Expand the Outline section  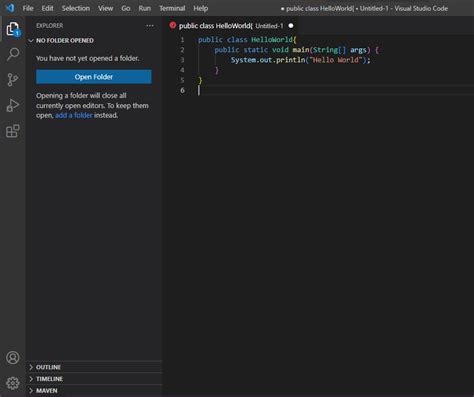coord(94,367)
